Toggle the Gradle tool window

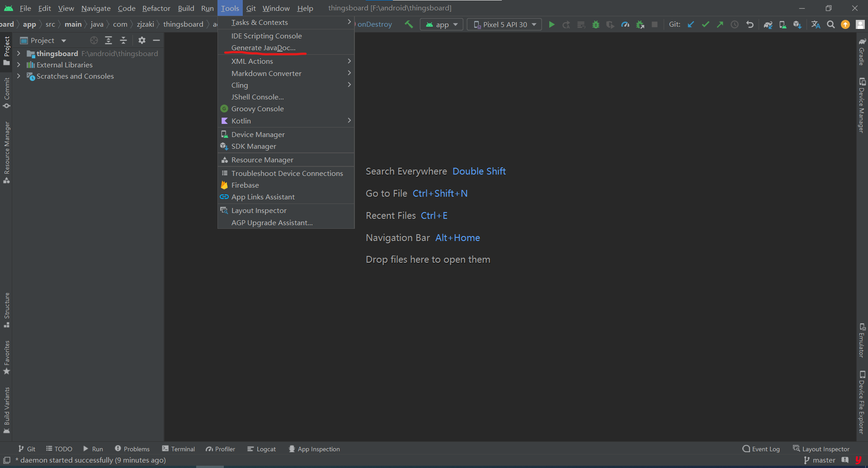pyautogui.click(x=862, y=51)
